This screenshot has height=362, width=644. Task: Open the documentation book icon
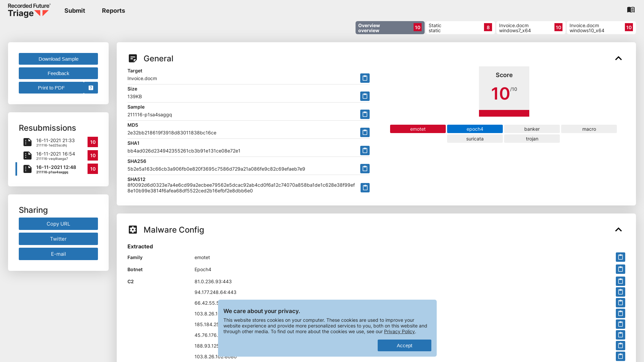pos(631,10)
